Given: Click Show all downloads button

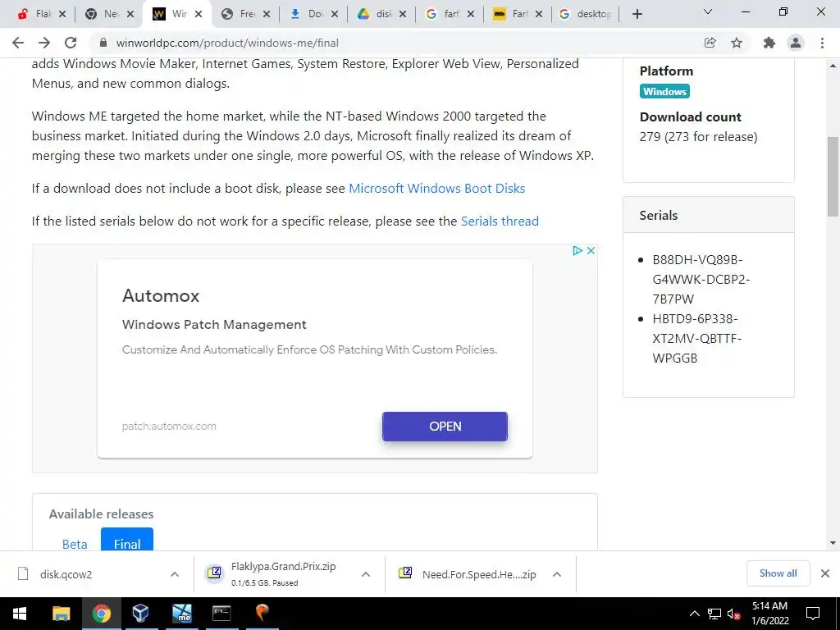Looking at the screenshot, I should (778, 573).
